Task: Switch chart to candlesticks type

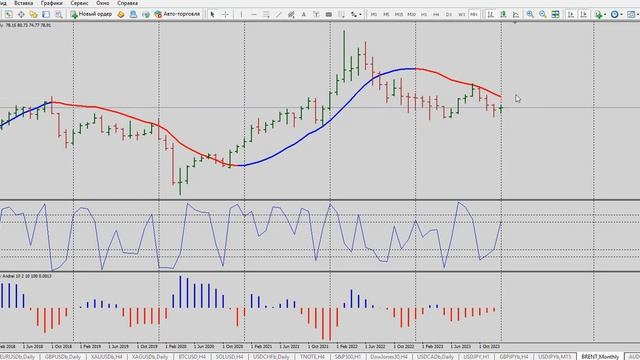Action: click(x=503, y=14)
